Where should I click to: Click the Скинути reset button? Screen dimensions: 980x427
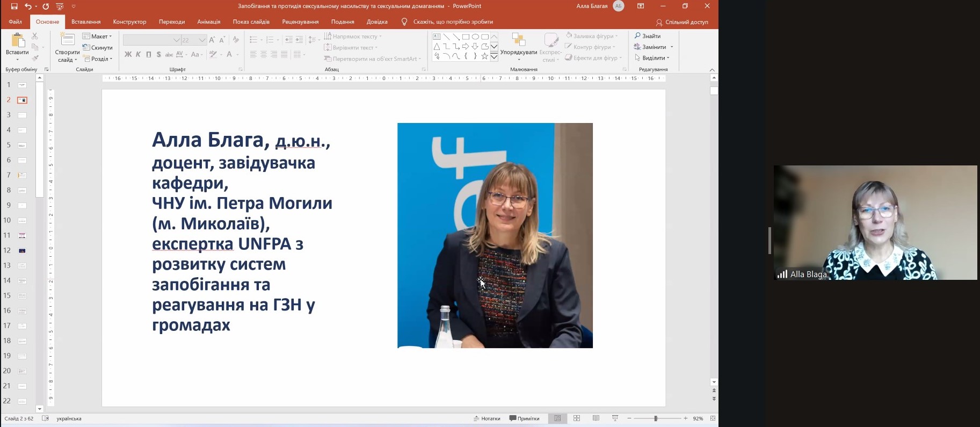[x=98, y=48]
